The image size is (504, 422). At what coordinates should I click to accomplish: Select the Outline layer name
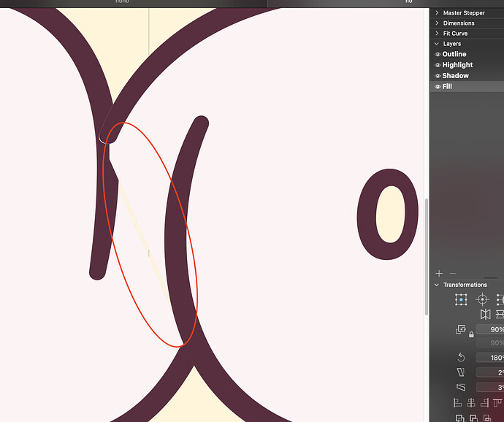point(454,54)
